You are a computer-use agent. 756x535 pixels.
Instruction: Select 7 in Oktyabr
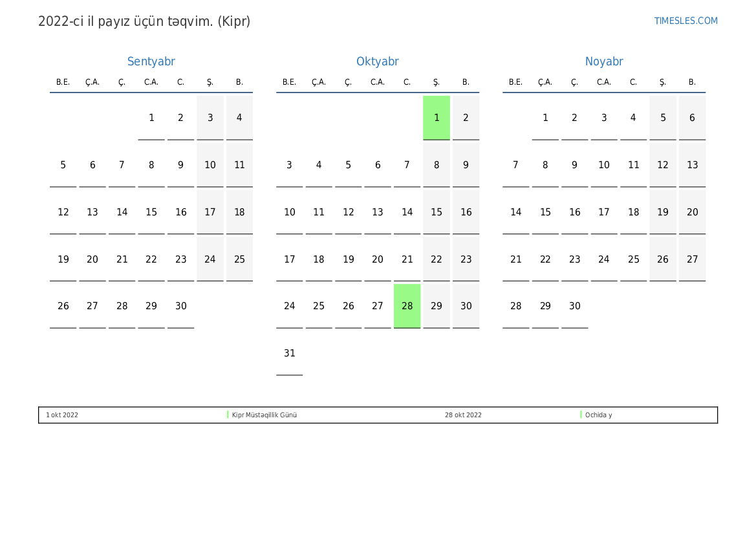tap(407, 165)
